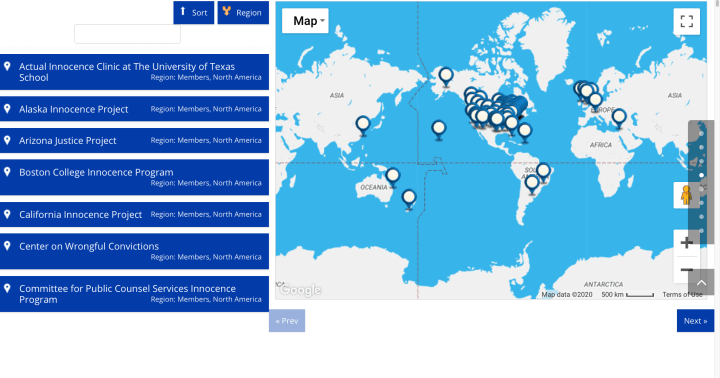Screen dimensions: 720x378
Task: Open Terms of Use link on map
Action: (x=682, y=294)
